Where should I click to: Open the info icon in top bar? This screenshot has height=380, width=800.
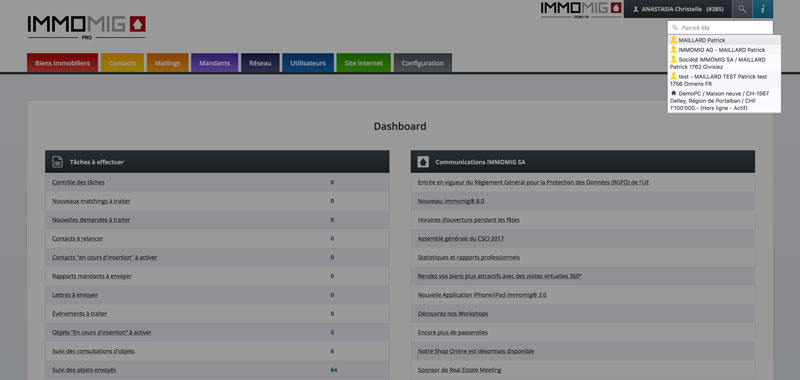coord(763,9)
